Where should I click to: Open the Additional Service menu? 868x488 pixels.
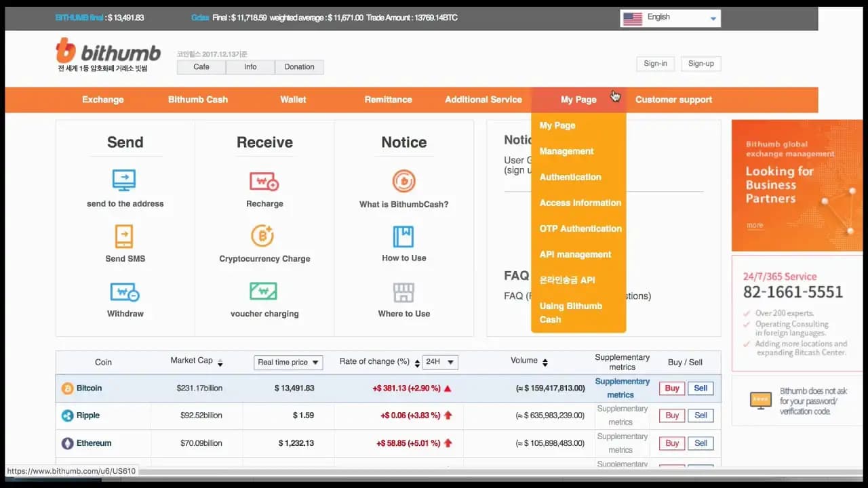(484, 100)
